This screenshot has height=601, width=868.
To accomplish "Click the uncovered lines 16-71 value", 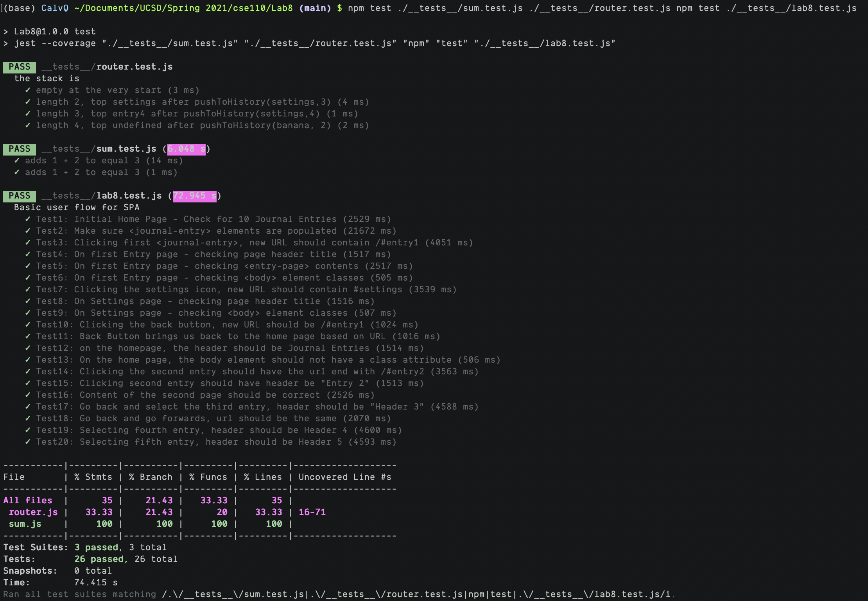I will tap(312, 512).
